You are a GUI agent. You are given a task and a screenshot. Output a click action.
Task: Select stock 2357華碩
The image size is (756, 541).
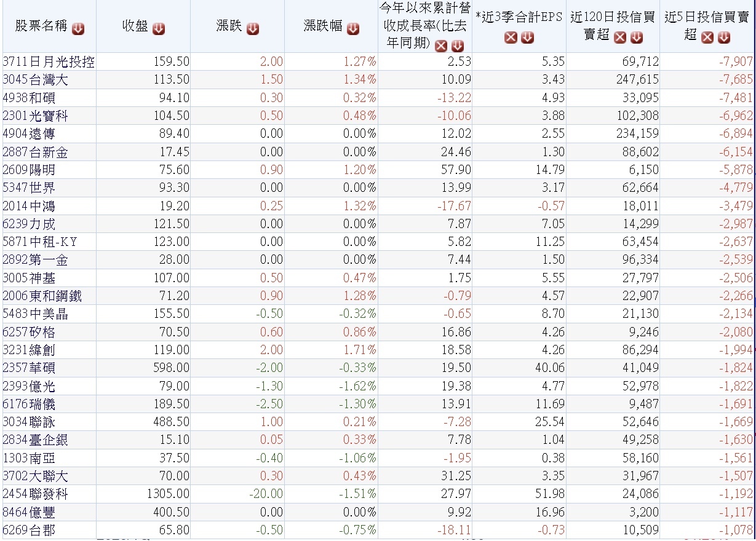click(x=29, y=368)
